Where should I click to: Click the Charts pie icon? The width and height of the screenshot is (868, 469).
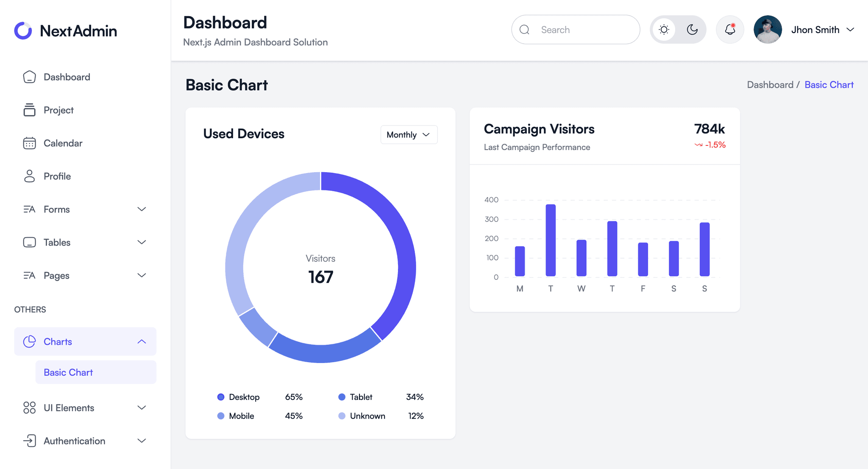(x=29, y=341)
